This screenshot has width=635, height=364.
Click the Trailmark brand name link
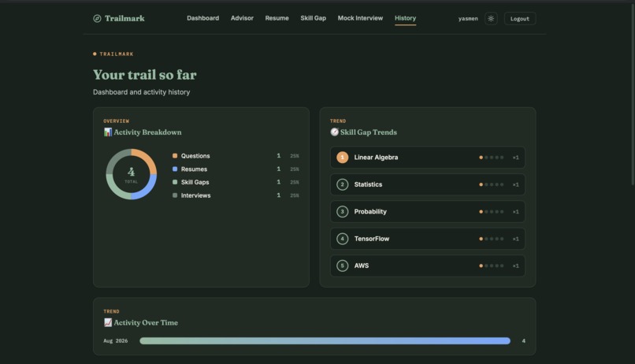pos(124,18)
